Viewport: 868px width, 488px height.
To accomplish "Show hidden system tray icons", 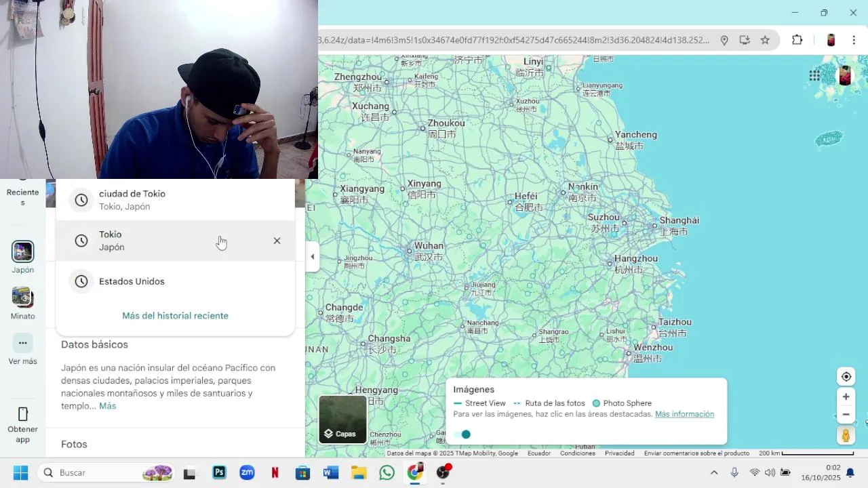I will click(x=714, y=472).
